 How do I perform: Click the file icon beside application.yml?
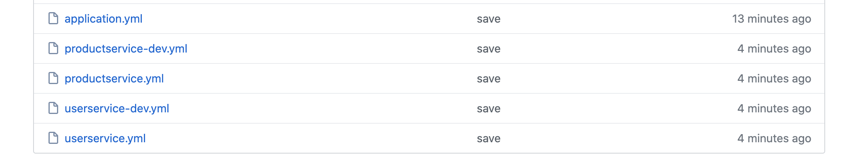(53, 19)
